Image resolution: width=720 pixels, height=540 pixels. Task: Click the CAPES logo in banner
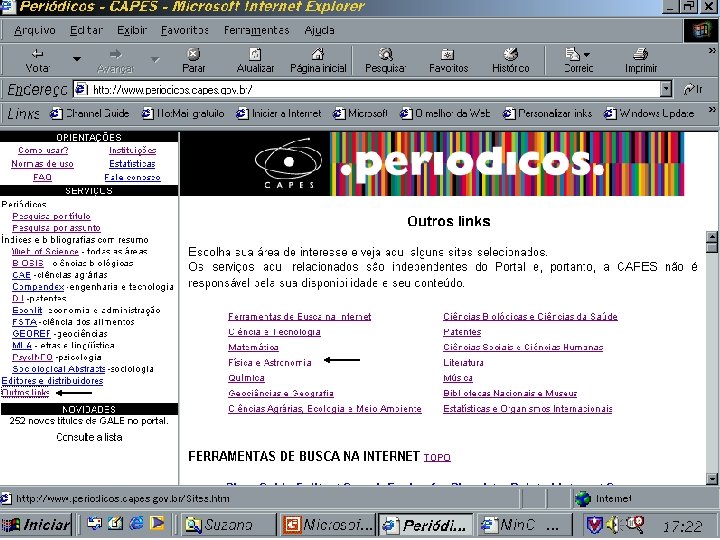pos(289,163)
